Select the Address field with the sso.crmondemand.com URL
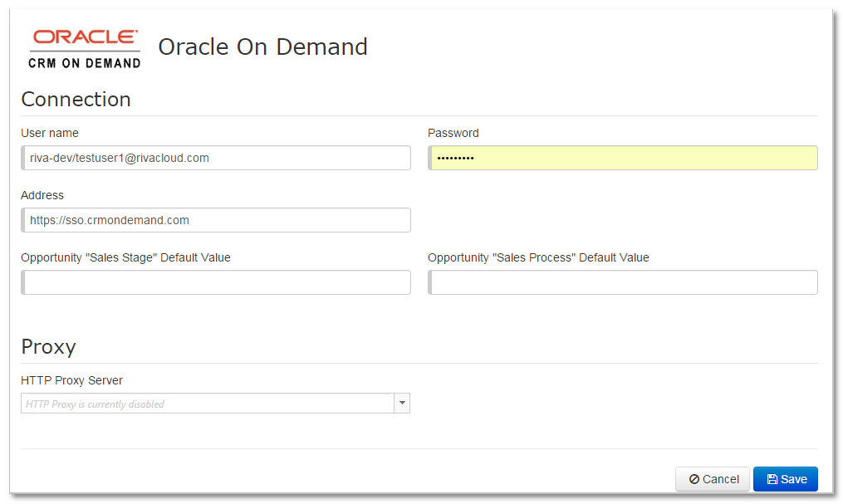 (x=216, y=220)
